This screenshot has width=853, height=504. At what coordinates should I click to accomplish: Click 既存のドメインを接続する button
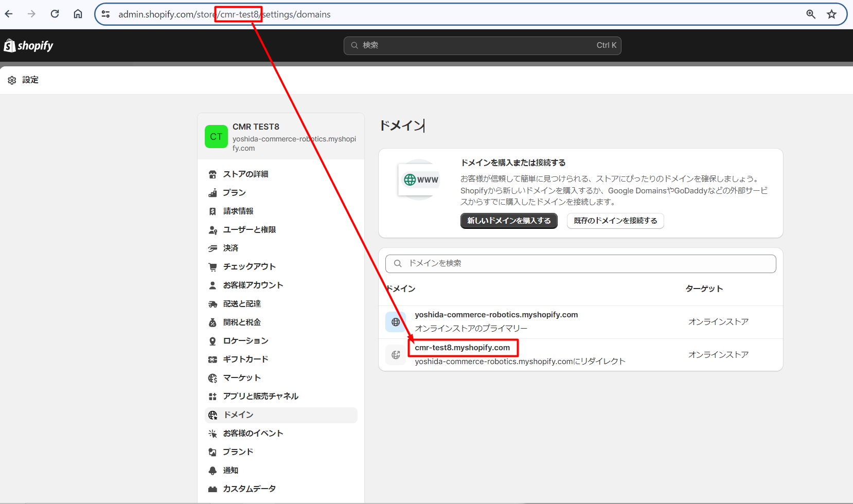pos(615,221)
